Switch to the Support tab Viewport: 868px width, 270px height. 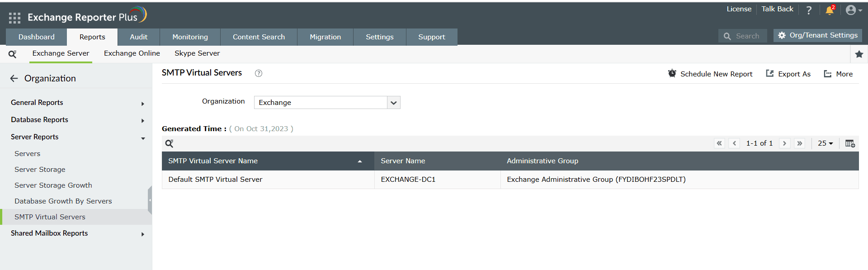point(432,37)
